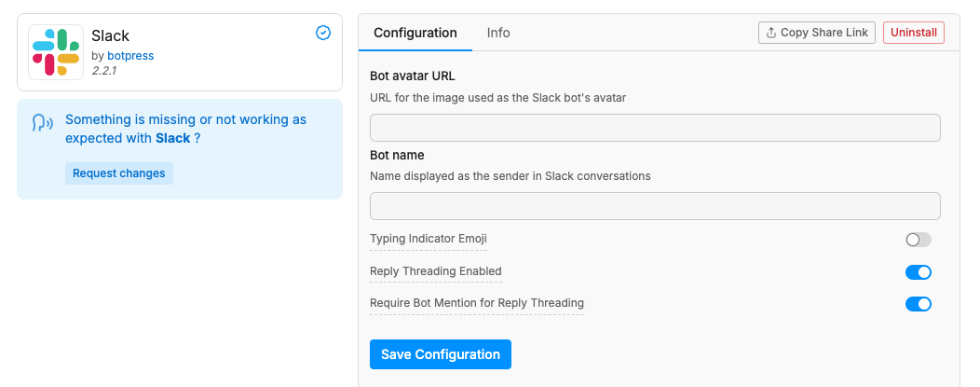Turn off Require Bot Mention toggle
980x387 pixels.
918,304
